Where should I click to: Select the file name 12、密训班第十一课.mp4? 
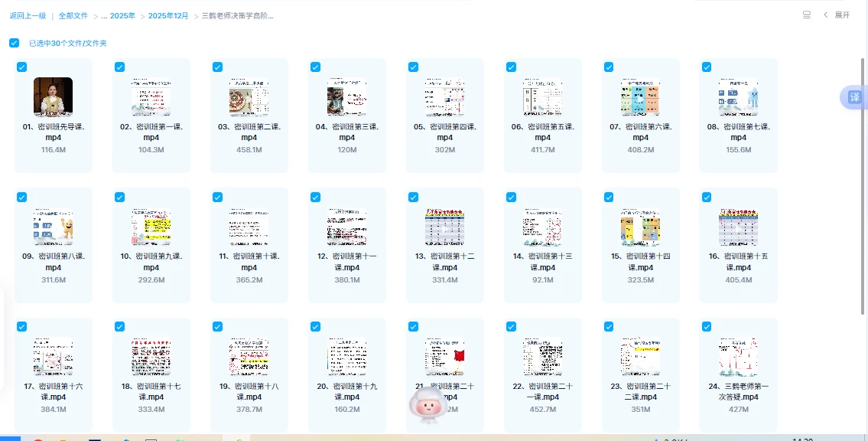pos(347,262)
